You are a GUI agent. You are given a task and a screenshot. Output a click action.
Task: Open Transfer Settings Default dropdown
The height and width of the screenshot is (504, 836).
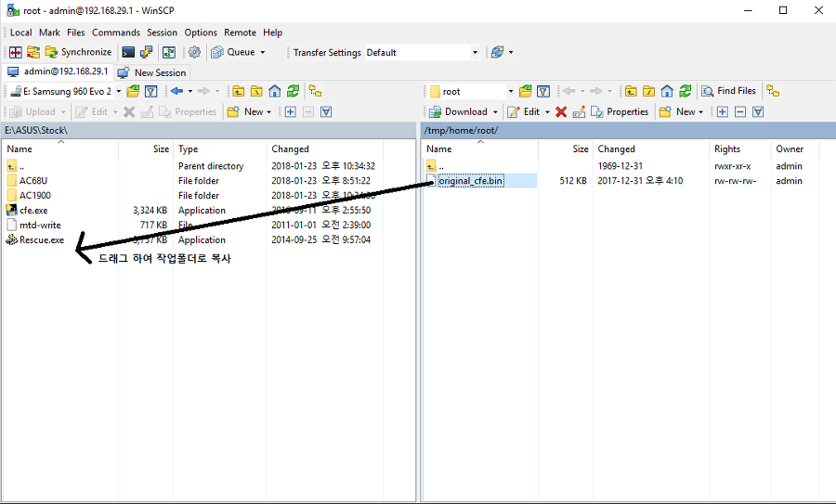coord(475,53)
